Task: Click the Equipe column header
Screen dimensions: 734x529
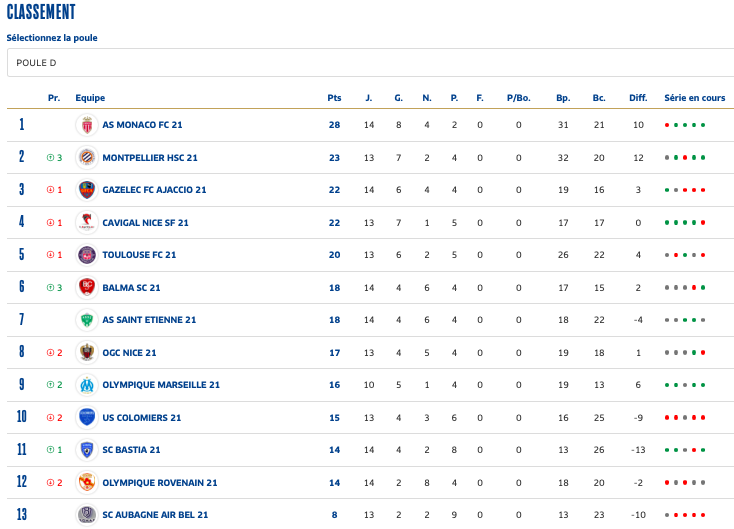Action: coord(90,98)
